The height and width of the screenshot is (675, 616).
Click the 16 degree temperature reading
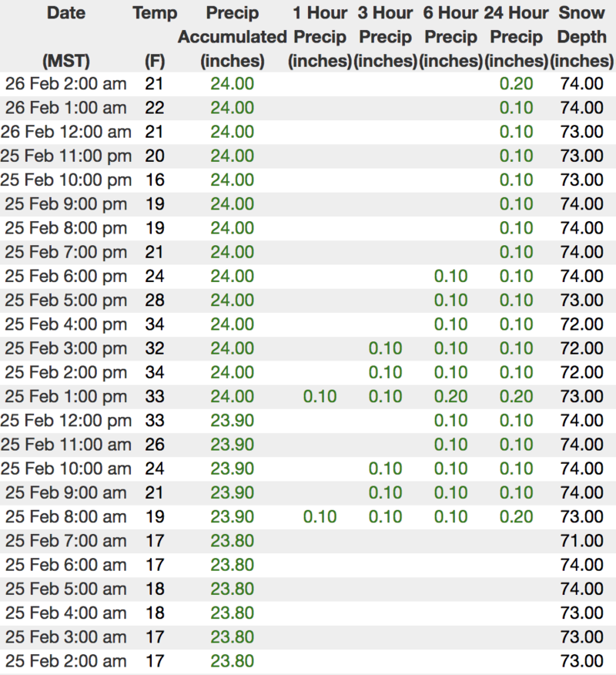point(155,180)
